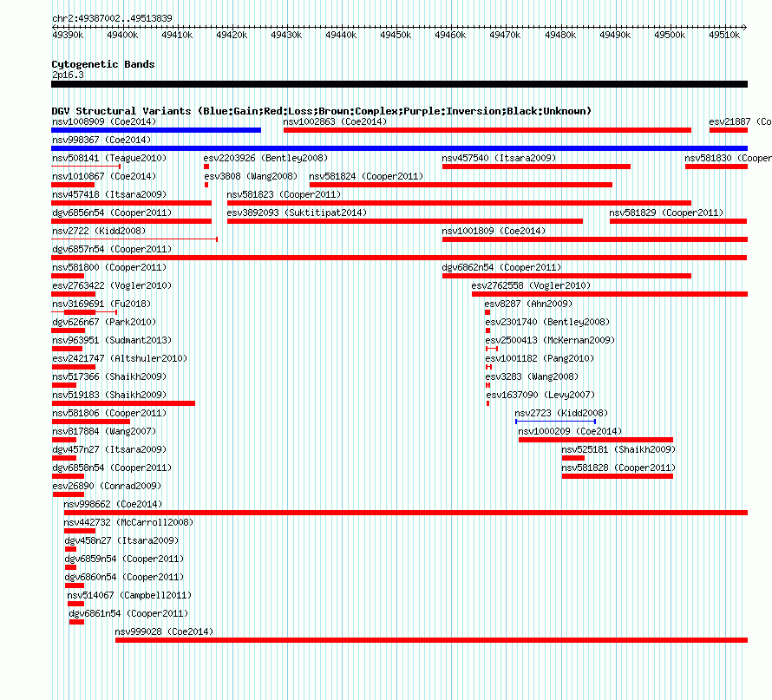This screenshot has height=700, width=772.
Task: Select dgv6856n54 (Cooper2011) label
Action: (112, 213)
